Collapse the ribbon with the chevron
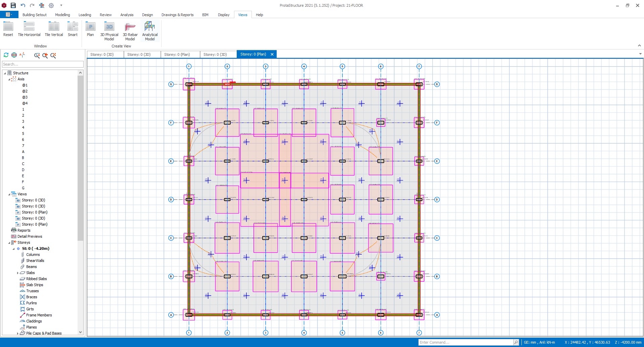This screenshot has height=347, width=644. [639, 46]
